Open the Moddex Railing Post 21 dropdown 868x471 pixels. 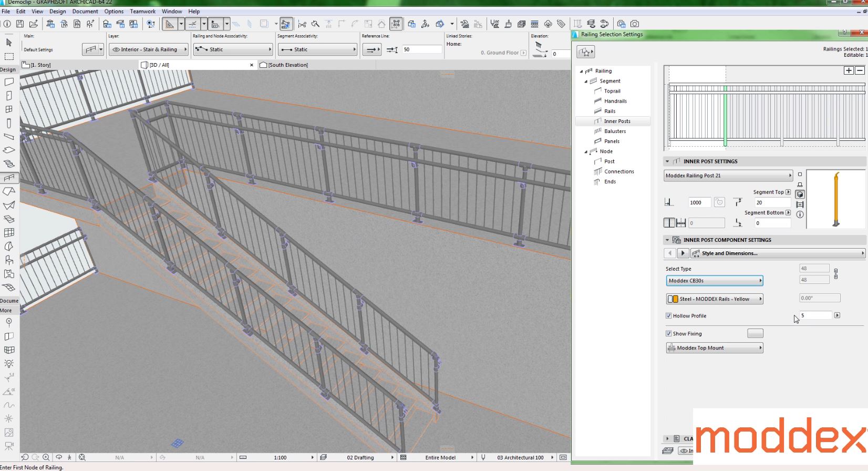(x=728, y=176)
